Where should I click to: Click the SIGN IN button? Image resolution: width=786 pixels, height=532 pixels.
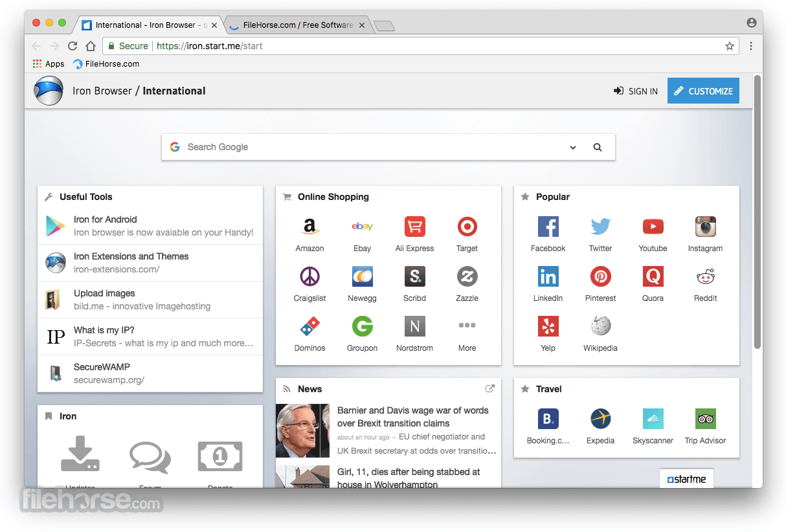[636, 91]
